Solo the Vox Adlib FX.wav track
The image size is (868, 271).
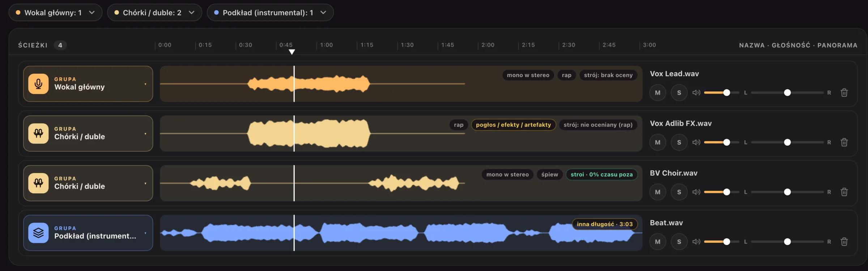(679, 142)
